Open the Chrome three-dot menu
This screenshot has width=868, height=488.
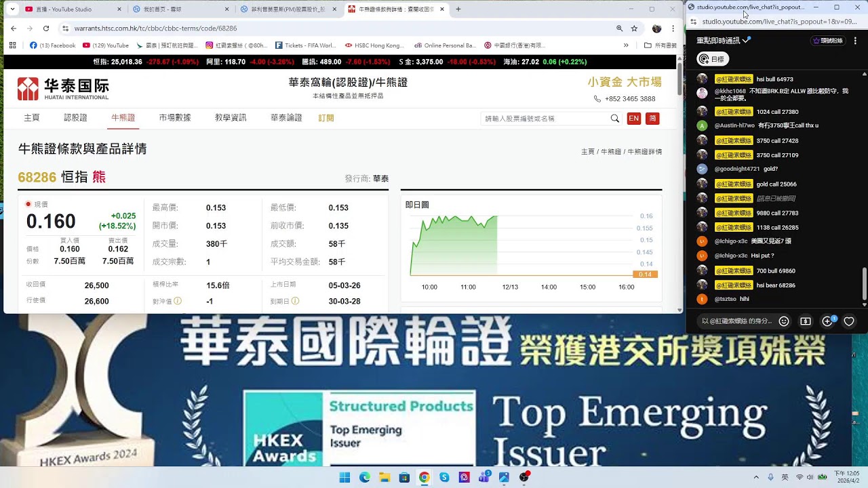[x=673, y=28]
